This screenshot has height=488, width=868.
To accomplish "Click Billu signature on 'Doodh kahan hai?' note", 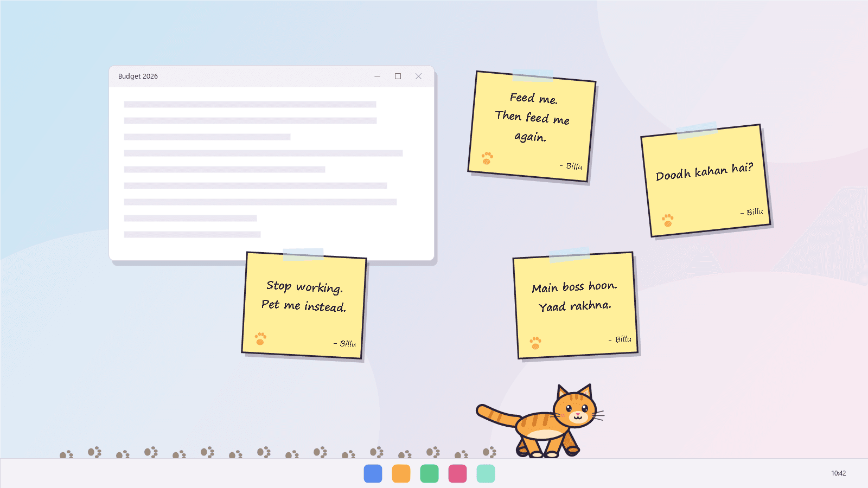I will pyautogui.click(x=751, y=212).
